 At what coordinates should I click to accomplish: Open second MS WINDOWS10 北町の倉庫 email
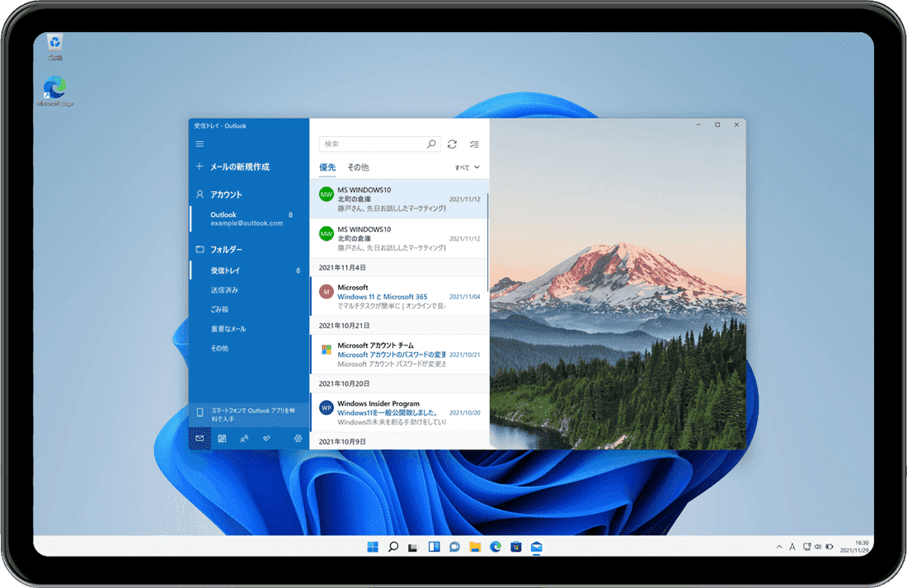point(399,238)
